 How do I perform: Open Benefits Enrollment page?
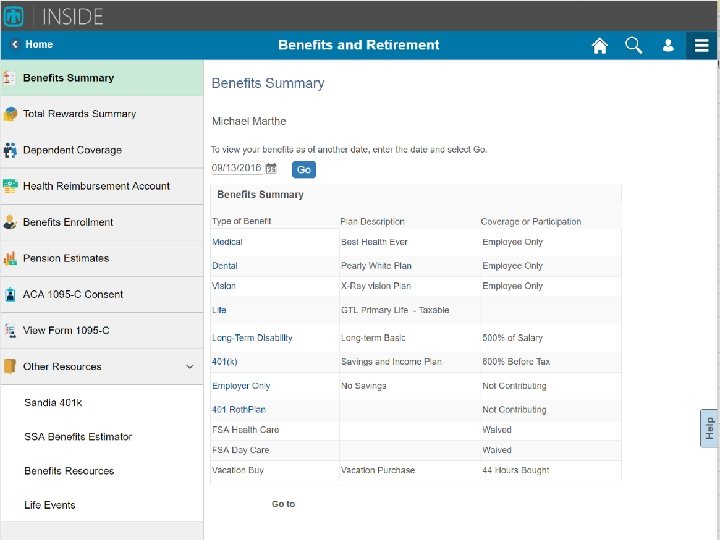point(102,222)
